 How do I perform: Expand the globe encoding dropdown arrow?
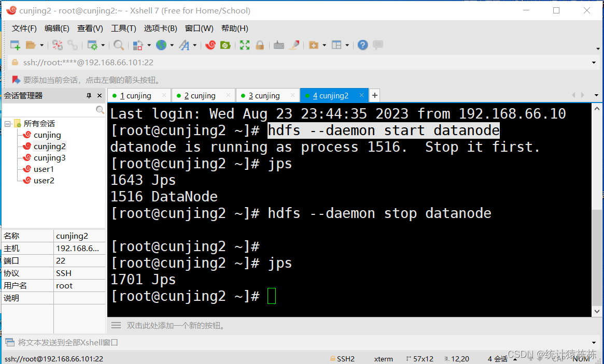pos(172,46)
